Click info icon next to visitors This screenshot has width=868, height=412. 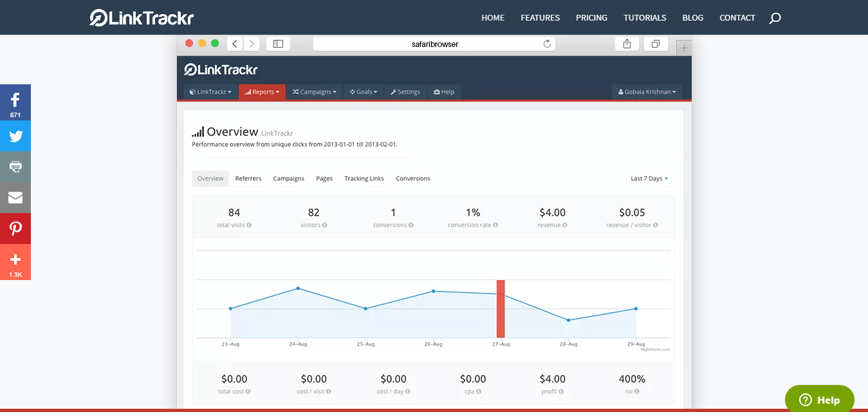coord(324,225)
